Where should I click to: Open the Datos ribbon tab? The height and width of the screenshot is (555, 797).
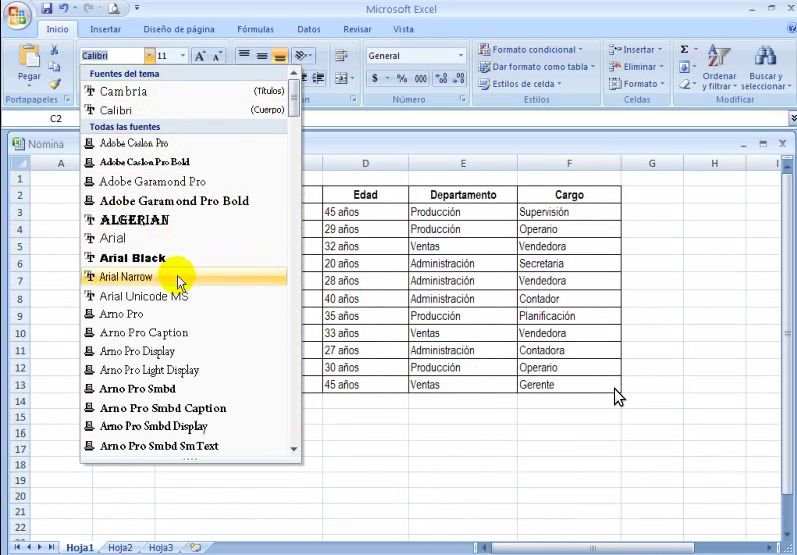pyautogui.click(x=309, y=29)
